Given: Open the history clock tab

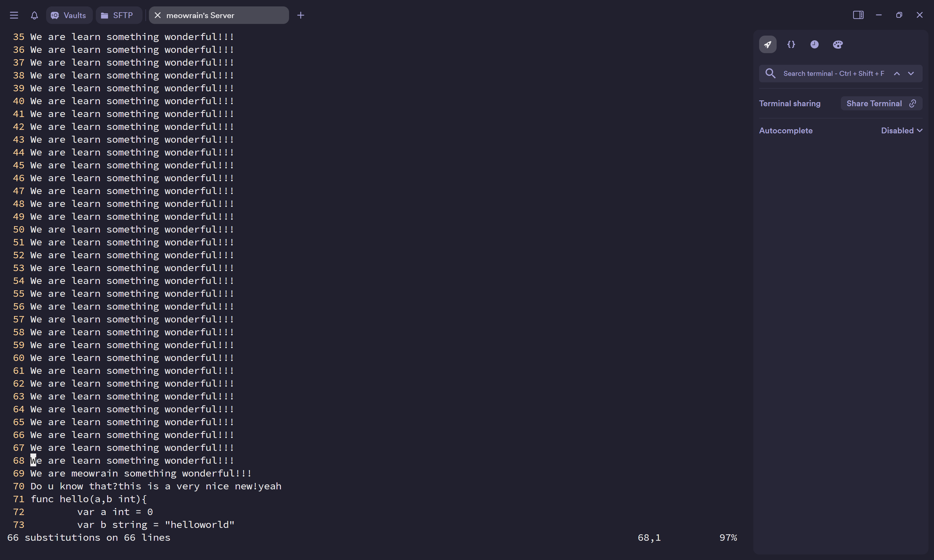Looking at the screenshot, I should [x=814, y=45].
